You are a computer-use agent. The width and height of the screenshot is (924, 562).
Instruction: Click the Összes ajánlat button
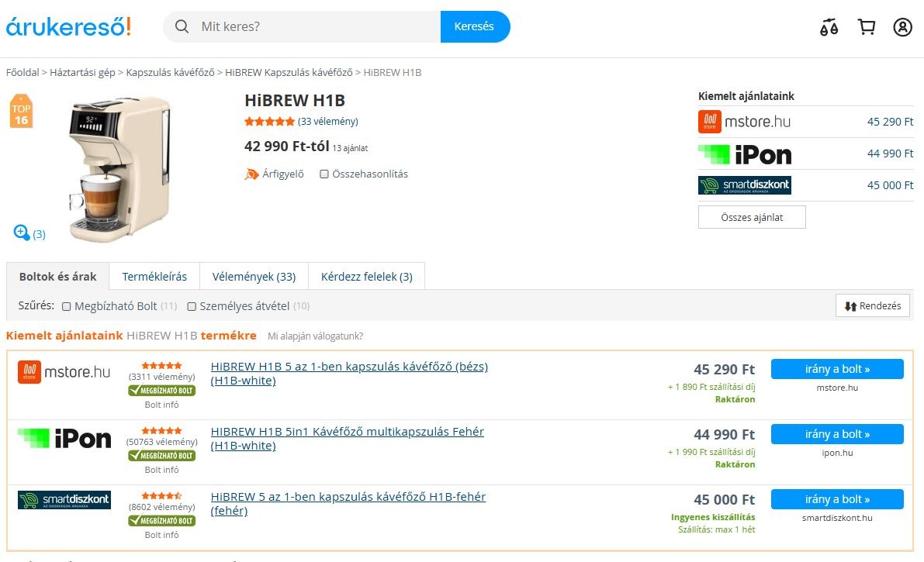point(752,217)
